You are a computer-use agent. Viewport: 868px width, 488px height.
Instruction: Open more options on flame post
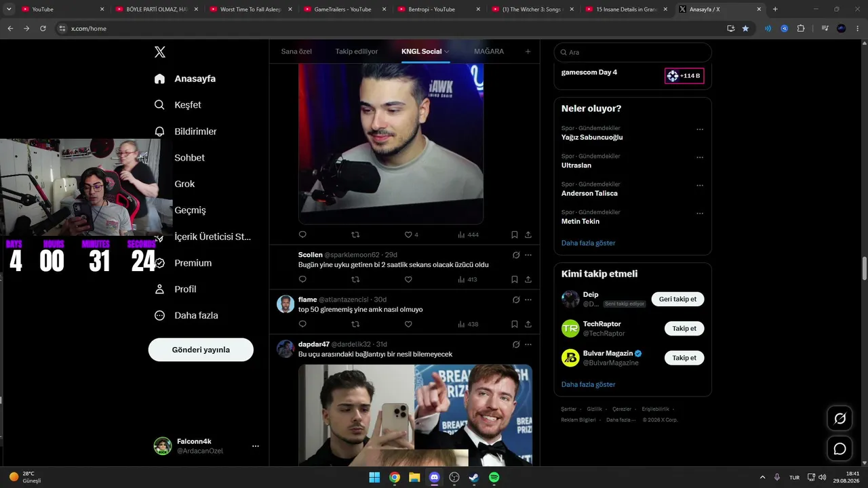click(528, 300)
